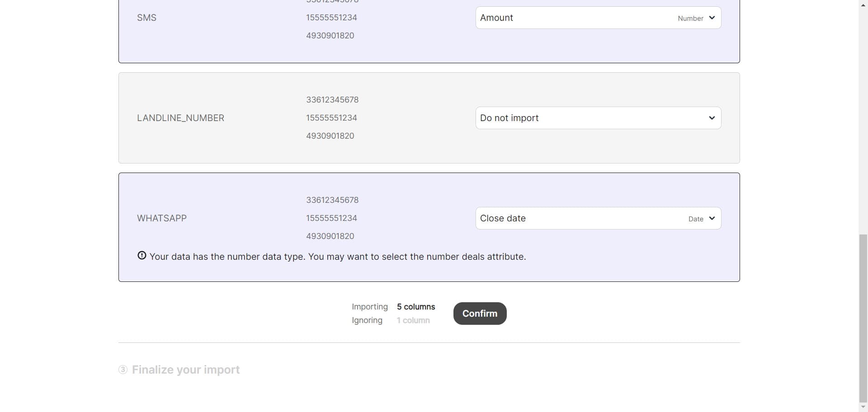Click the chevron on the Close date dropdown

[712, 218]
